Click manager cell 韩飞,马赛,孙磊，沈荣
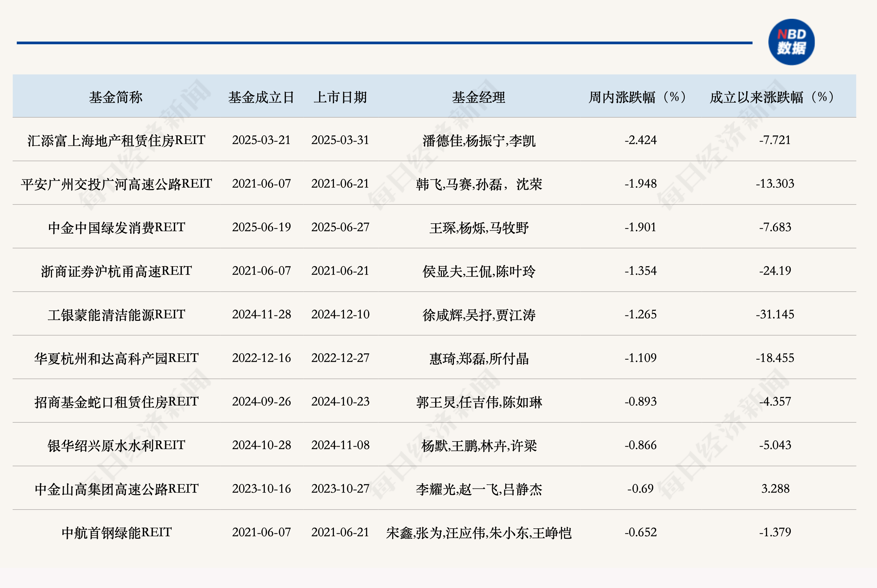The width and height of the screenshot is (877, 588). [479, 184]
